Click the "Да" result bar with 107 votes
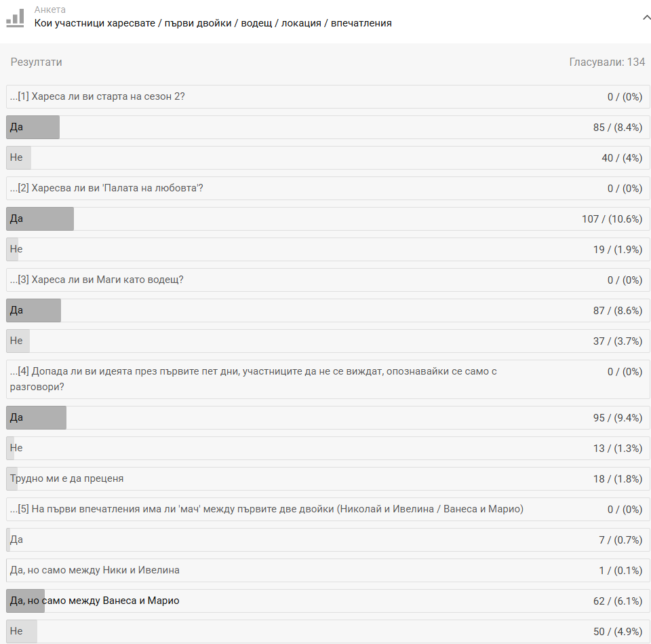651x644 pixels. [39, 219]
